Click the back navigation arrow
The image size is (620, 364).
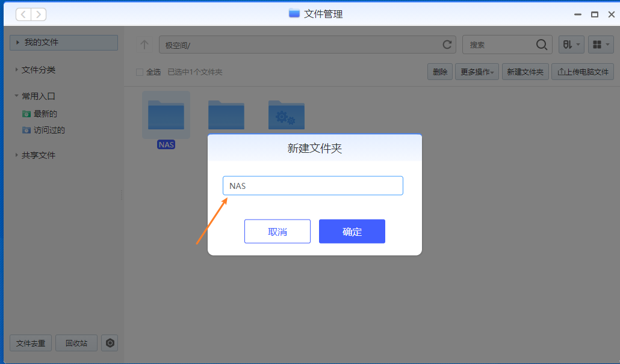pyautogui.click(x=23, y=14)
